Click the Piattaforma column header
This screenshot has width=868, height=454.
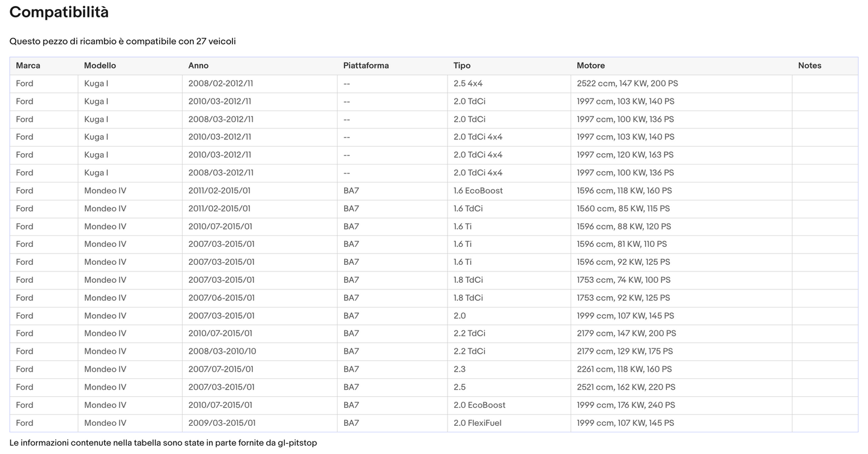pyautogui.click(x=366, y=65)
